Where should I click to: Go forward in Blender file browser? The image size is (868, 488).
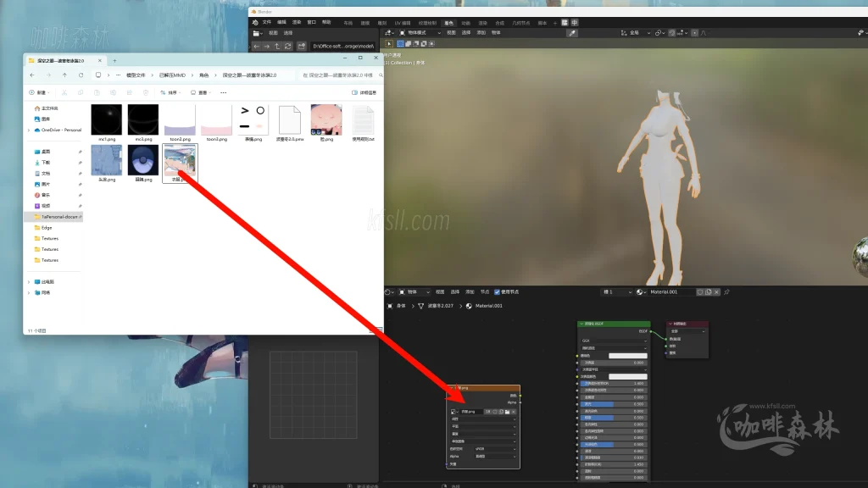pyautogui.click(x=267, y=47)
